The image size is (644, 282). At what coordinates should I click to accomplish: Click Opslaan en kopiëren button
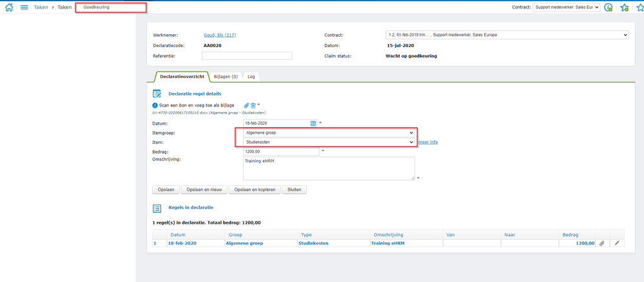coord(255,190)
